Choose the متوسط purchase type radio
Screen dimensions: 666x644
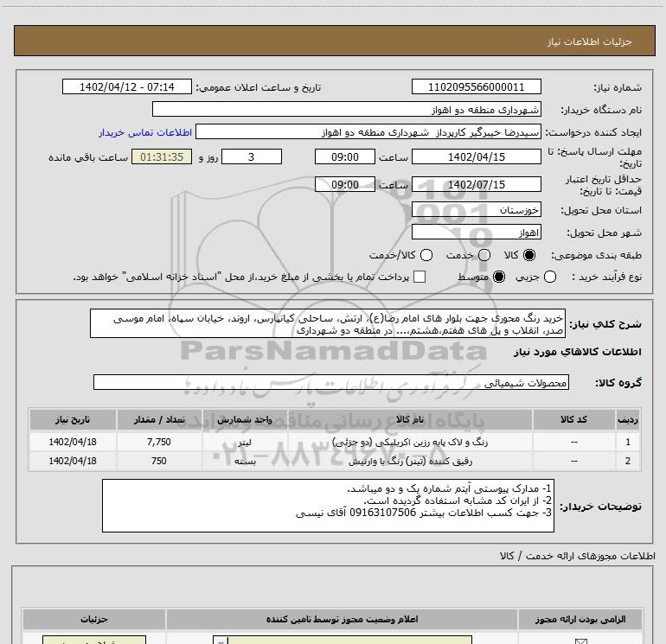[x=499, y=277]
